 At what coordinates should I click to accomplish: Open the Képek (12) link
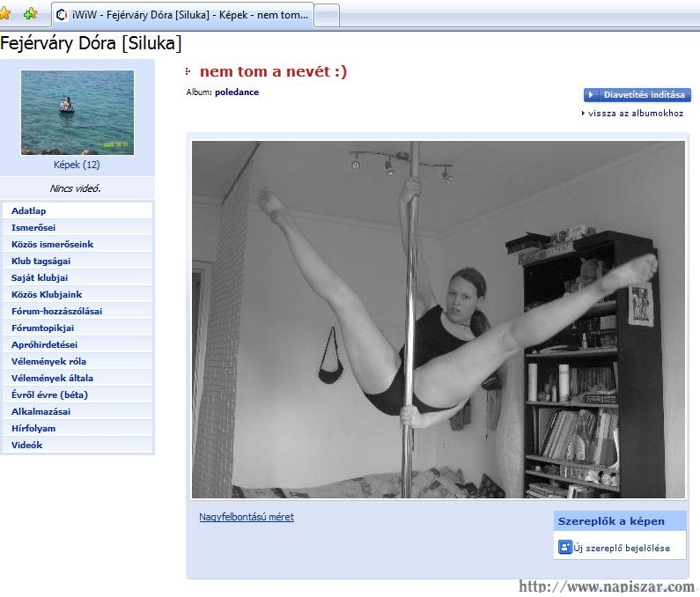(x=77, y=165)
